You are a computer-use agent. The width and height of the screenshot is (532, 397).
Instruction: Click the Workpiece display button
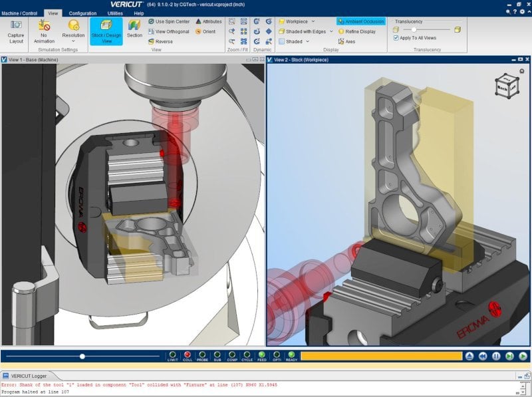[x=293, y=21]
